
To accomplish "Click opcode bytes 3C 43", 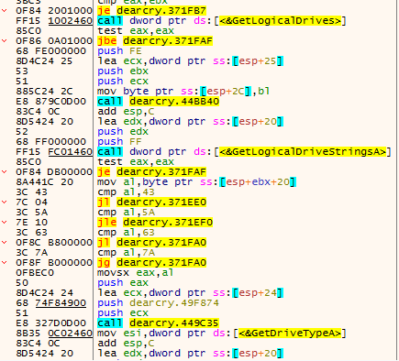I will point(31,192).
